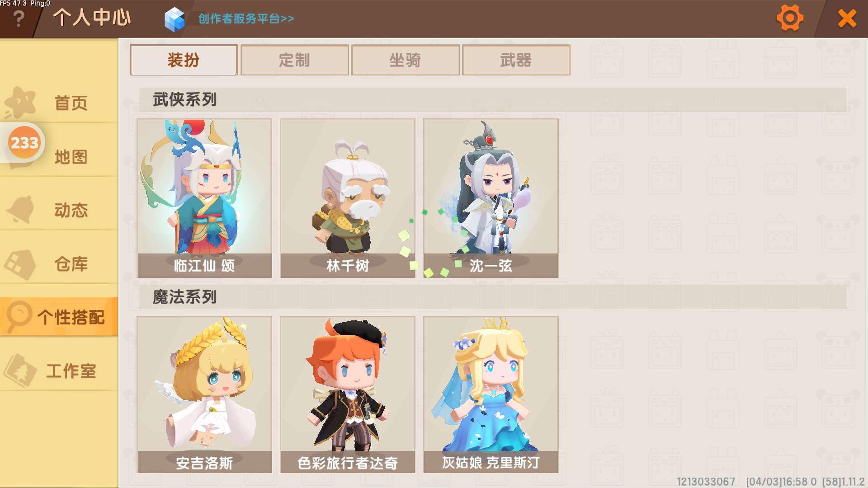
Task: Close the 个人中心 panel with orange X
Action: pyautogui.click(x=847, y=19)
